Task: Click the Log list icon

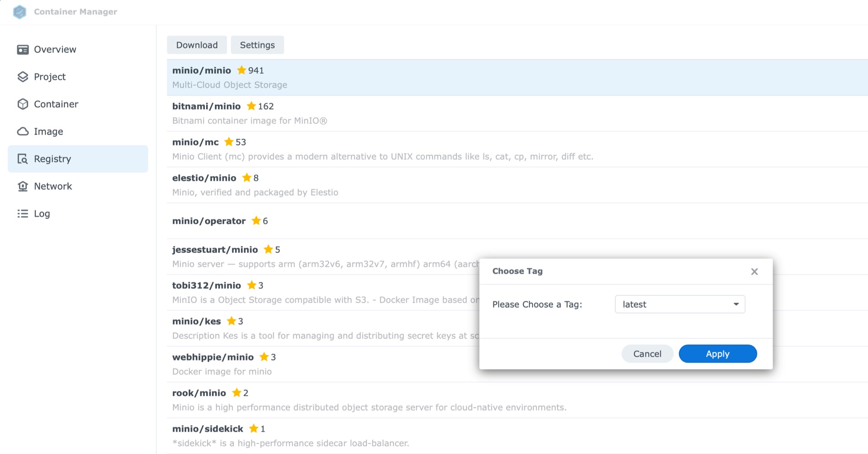Action: pos(23,214)
